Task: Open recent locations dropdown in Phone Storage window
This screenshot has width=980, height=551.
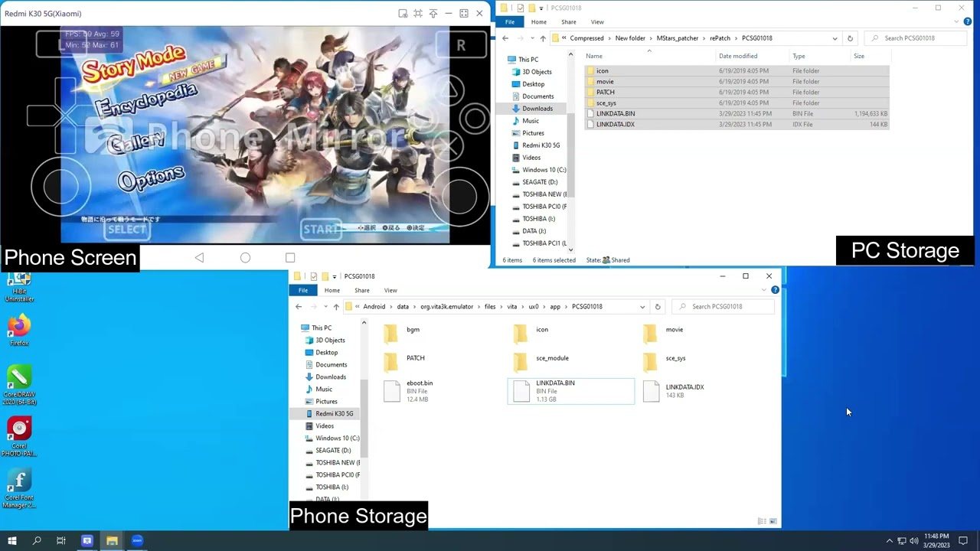Action: pyautogui.click(x=324, y=307)
